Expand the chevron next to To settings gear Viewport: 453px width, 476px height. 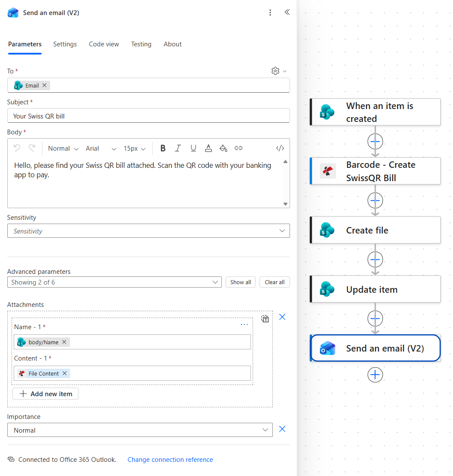tap(284, 71)
